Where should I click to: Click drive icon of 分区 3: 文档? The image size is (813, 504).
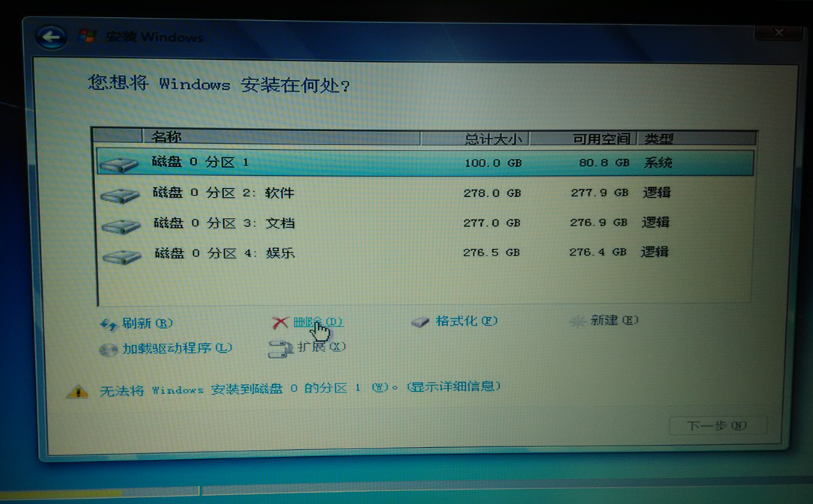[x=121, y=226]
